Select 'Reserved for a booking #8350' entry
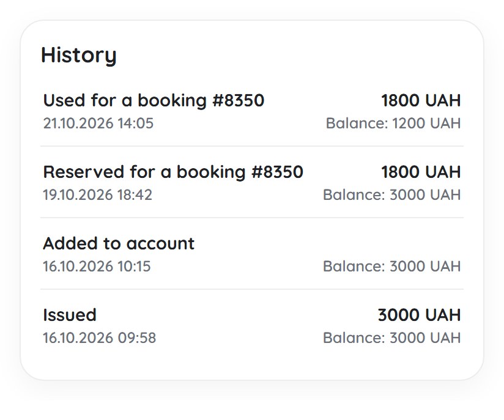This screenshot has height=420, width=504. 173,172
